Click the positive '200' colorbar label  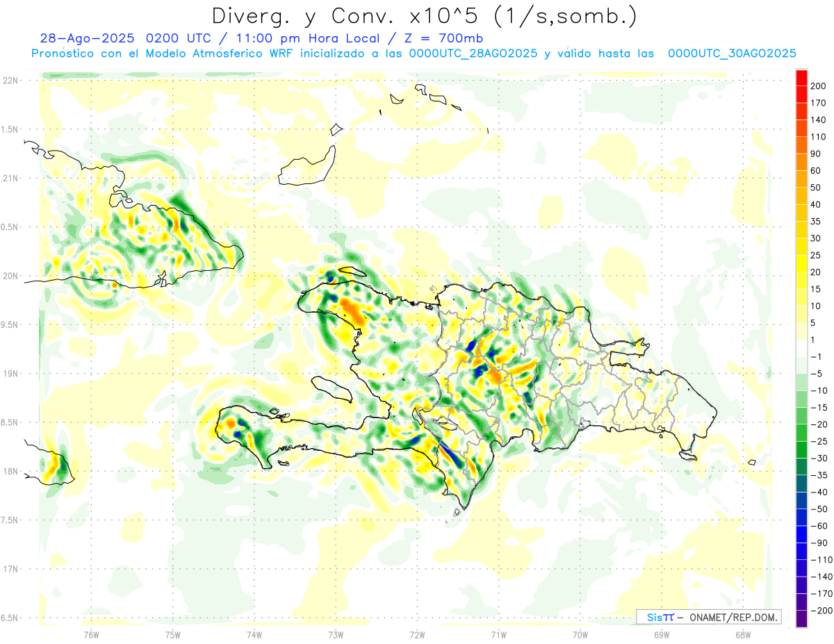coord(817,85)
